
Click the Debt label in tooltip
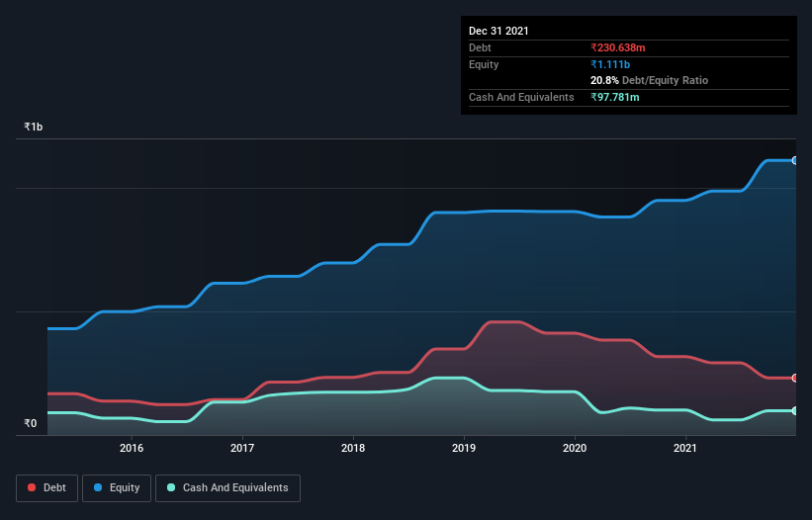point(480,47)
